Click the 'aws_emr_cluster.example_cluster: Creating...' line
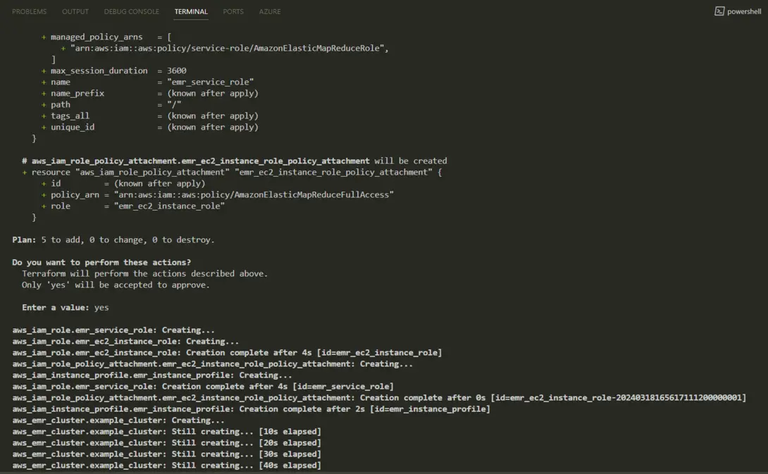 (x=118, y=420)
